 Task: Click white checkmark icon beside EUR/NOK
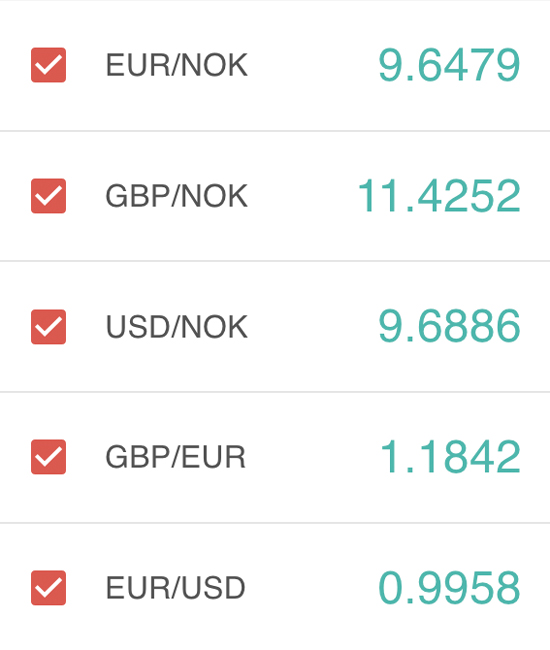pyautogui.click(x=48, y=65)
